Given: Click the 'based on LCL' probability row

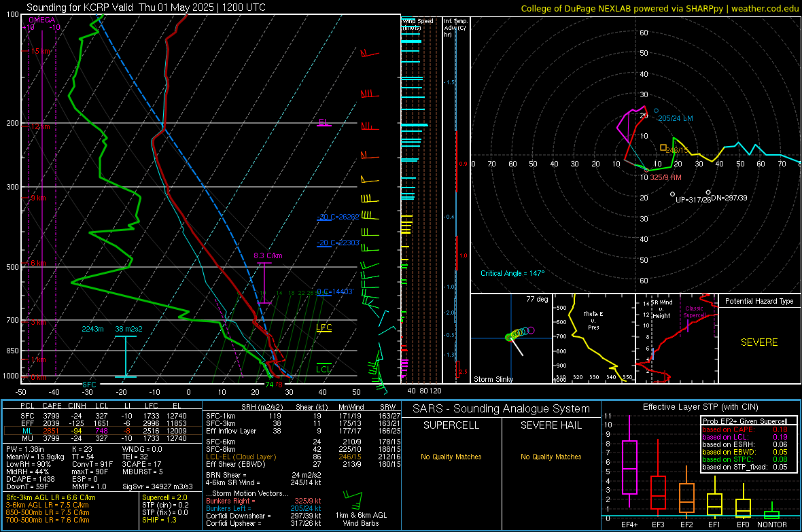Looking at the screenshot, I should coord(745,437).
